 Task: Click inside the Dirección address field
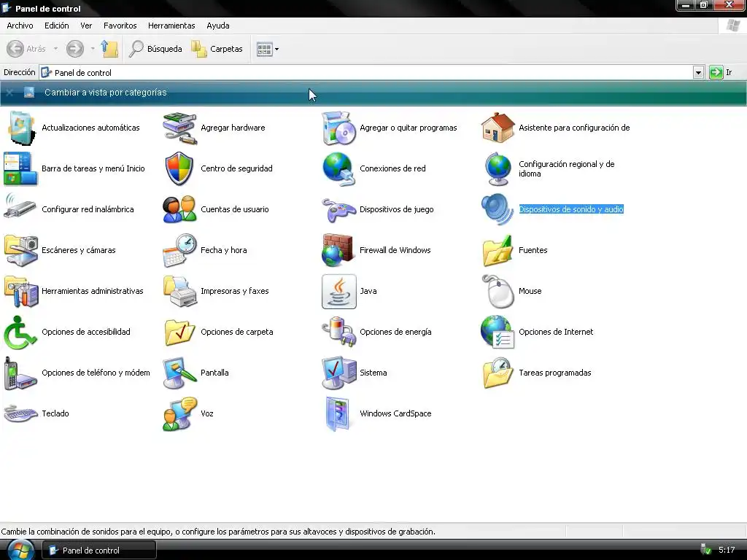pyautogui.click(x=366, y=72)
